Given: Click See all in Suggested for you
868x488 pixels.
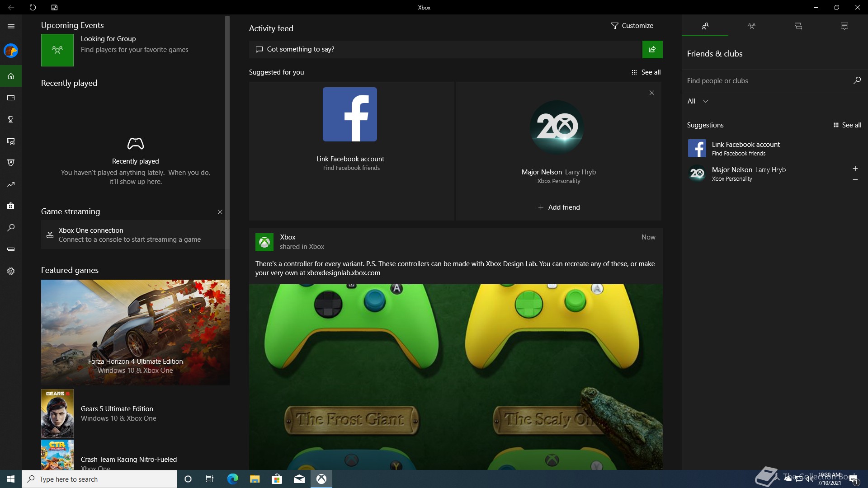Looking at the screenshot, I should [x=646, y=72].
